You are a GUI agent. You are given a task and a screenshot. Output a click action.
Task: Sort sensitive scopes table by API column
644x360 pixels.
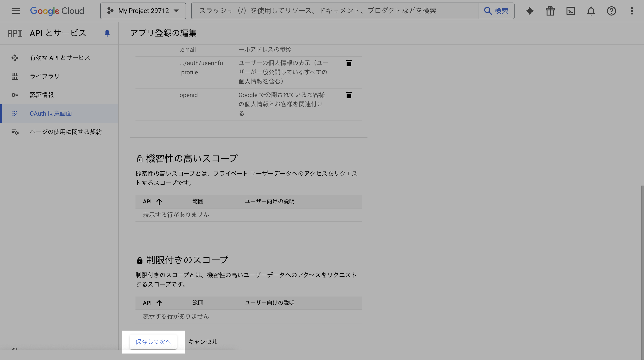click(152, 202)
